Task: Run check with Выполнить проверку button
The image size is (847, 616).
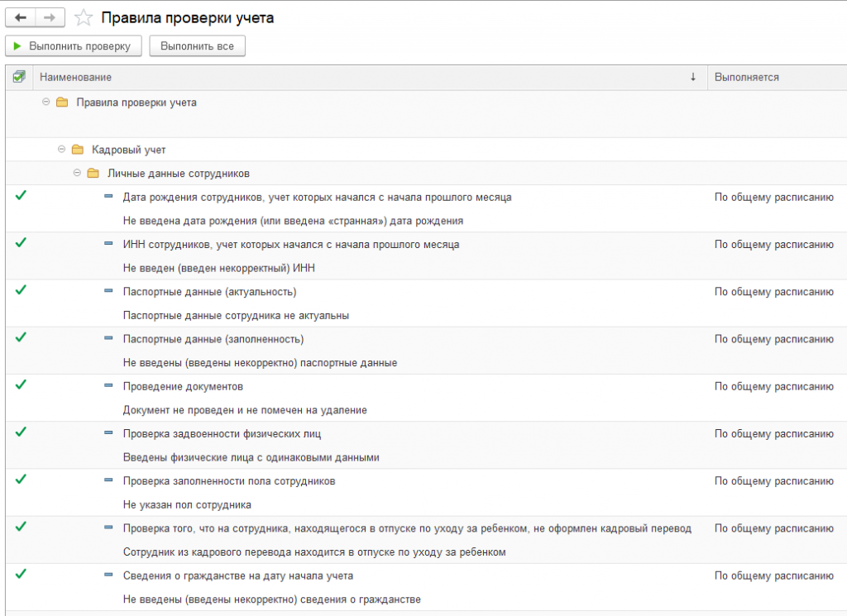Action: click(74, 45)
